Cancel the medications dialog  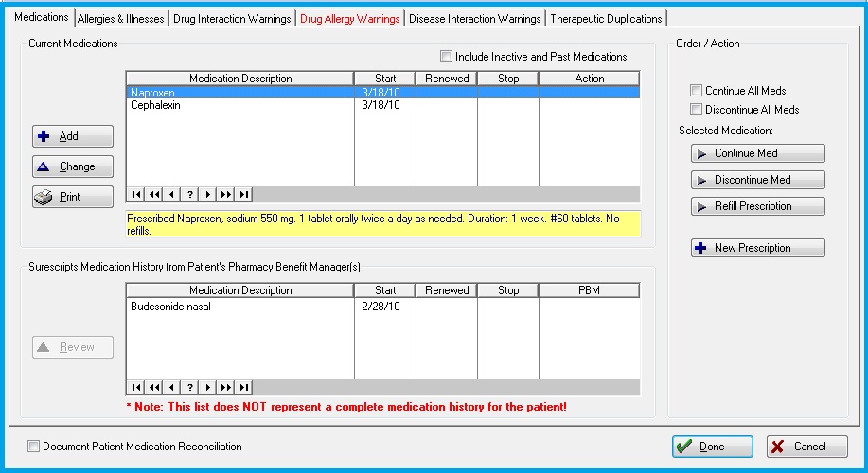[x=807, y=447]
